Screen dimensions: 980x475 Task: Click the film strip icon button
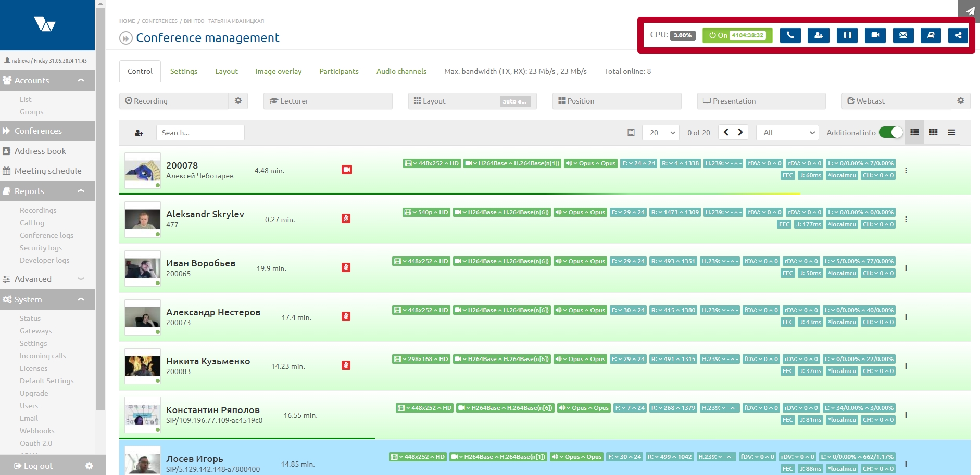coord(847,35)
